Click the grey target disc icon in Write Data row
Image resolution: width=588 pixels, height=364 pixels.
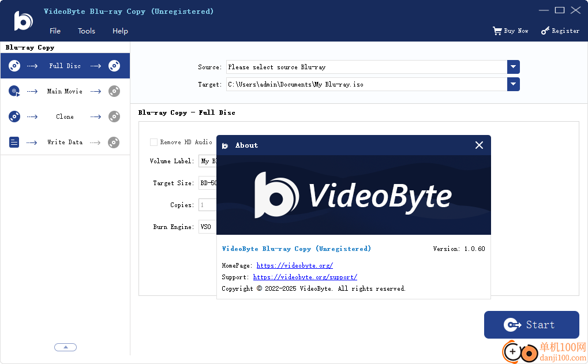114,142
